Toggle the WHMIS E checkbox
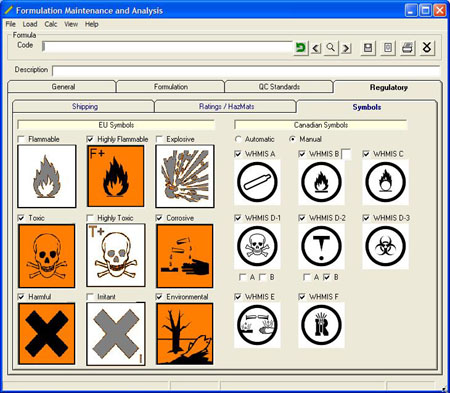 pyautogui.click(x=238, y=297)
